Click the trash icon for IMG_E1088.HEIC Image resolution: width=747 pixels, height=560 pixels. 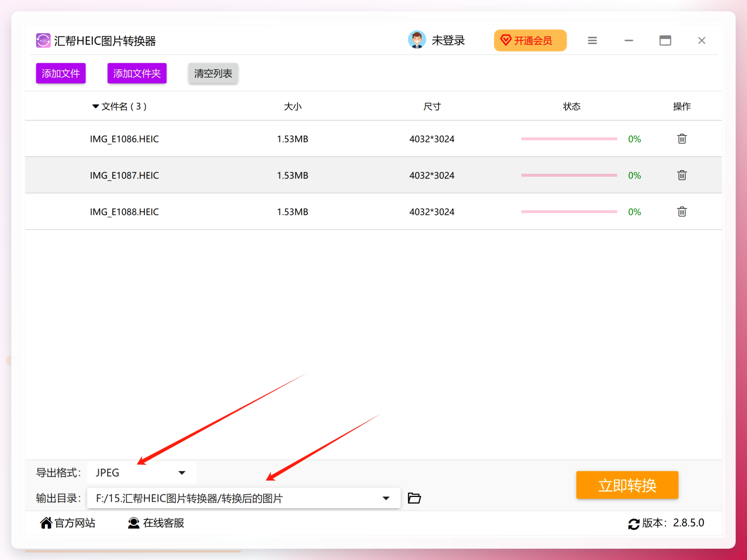682,212
